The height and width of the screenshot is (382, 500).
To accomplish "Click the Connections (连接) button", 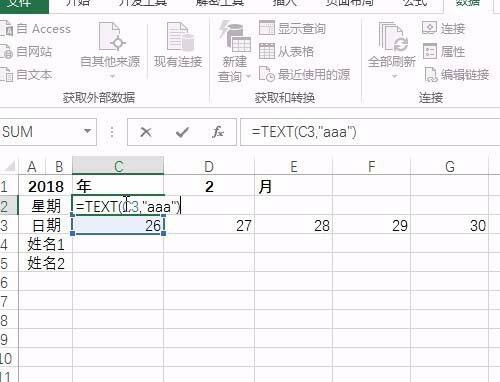I will click(444, 28).
